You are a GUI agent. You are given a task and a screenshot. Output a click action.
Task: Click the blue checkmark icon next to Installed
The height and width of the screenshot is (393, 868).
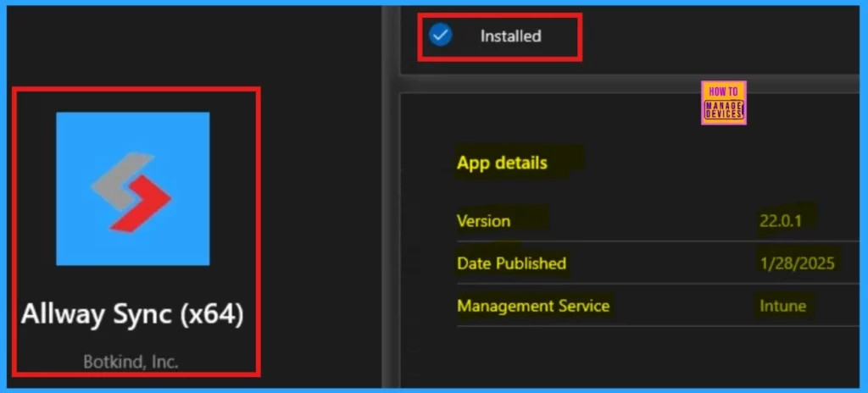pos(441,36)
